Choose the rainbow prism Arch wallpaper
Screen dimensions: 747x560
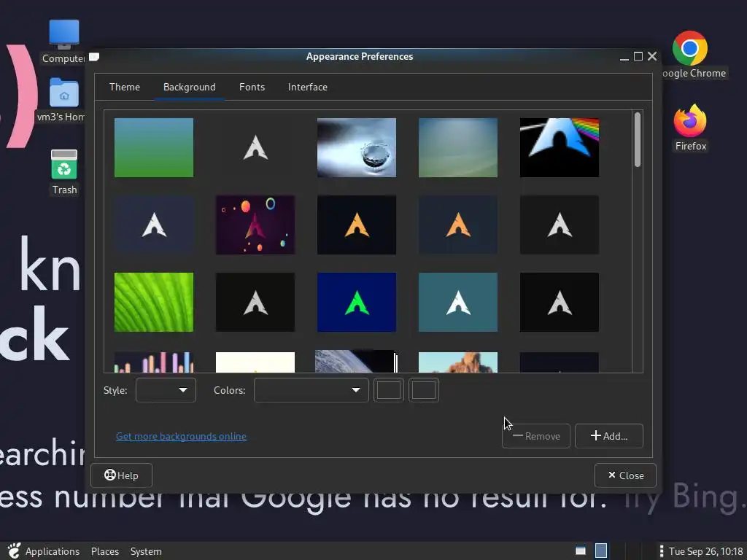560,147
